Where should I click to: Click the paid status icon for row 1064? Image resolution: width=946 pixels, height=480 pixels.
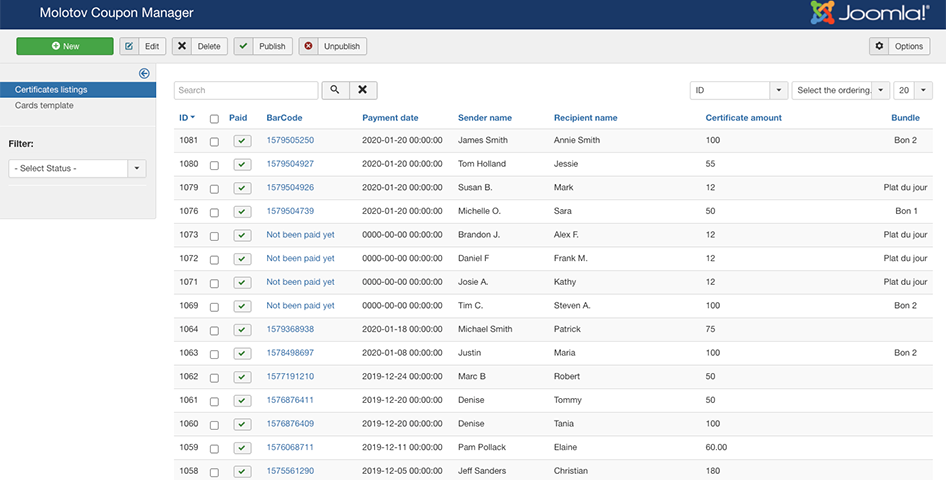tap(242, 330)
